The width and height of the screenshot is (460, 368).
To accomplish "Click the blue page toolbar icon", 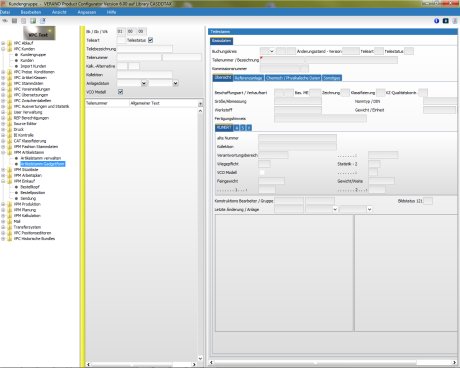I will (x=43, y=21).
